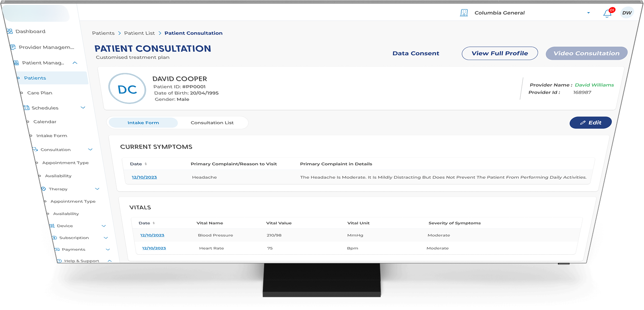644x310 pixels.
Task: Open Availability under Therapy
Action: (x=66, y=214)
